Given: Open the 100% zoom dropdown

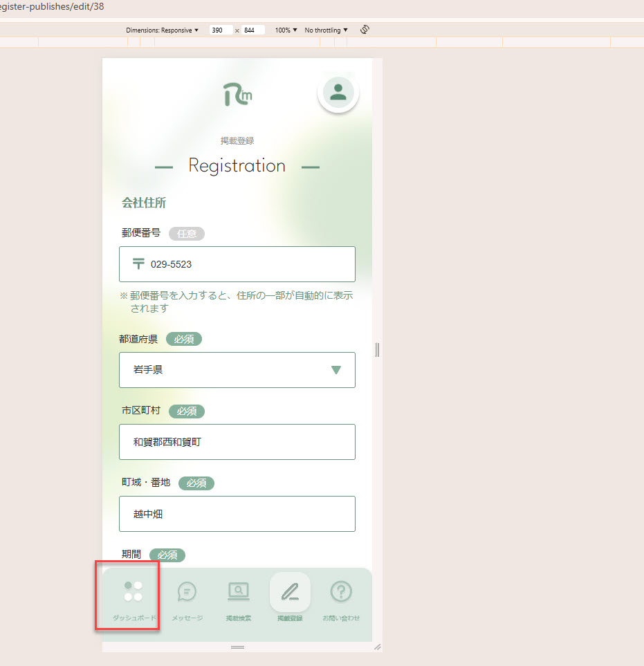Looking at the screenshot, I should pyautogui.click(x=286, y=30).
